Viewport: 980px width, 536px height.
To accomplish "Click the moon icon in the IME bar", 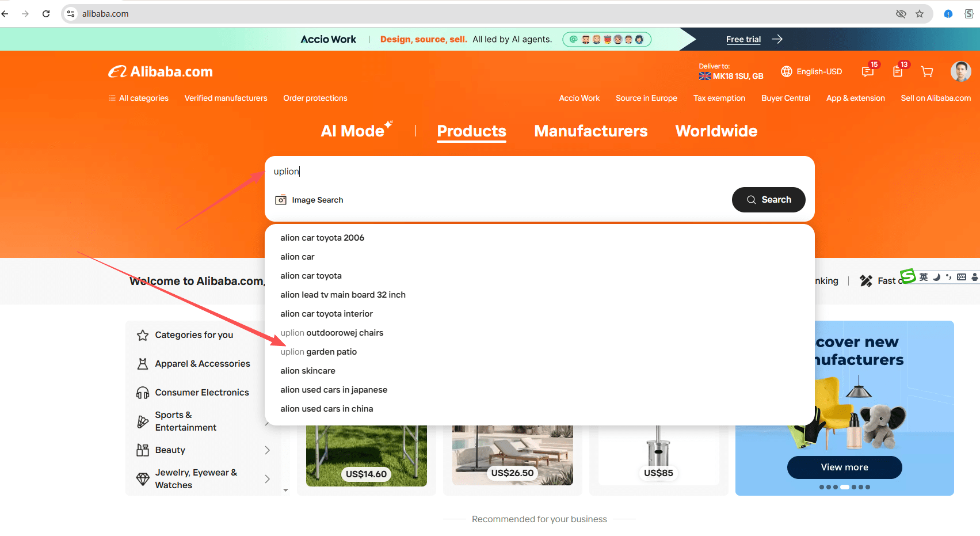I will click(936, 277).
